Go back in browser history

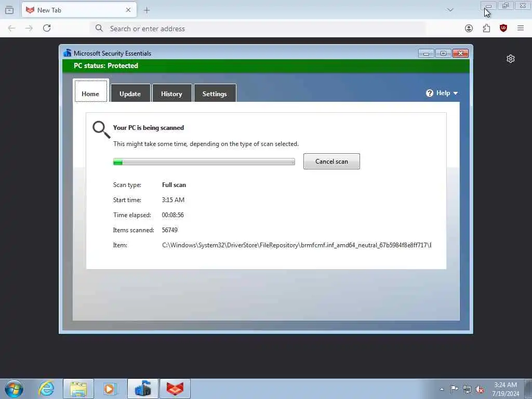[x=11, y=28]
